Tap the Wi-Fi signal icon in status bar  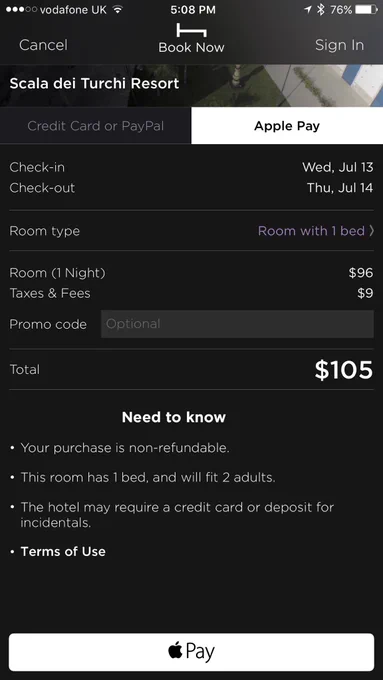(117, 10)
